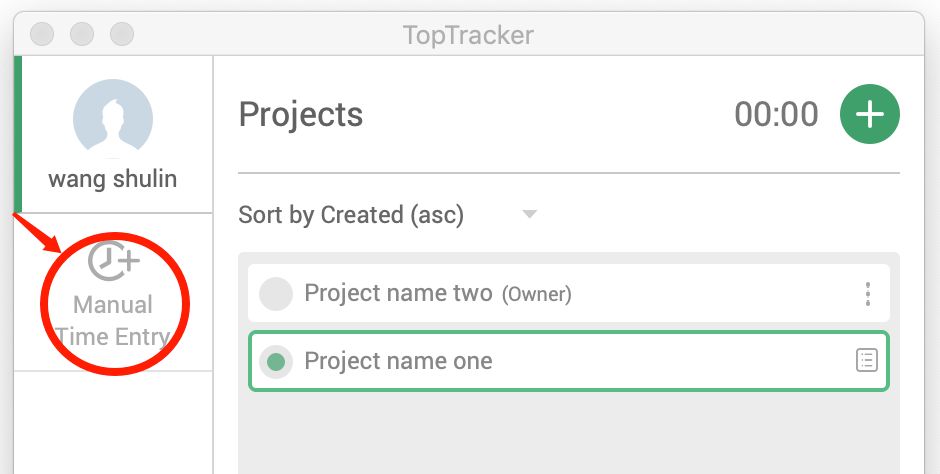Select the radio circle for Project name two
The image size is (940, 474).
click(x=275, y=294)
